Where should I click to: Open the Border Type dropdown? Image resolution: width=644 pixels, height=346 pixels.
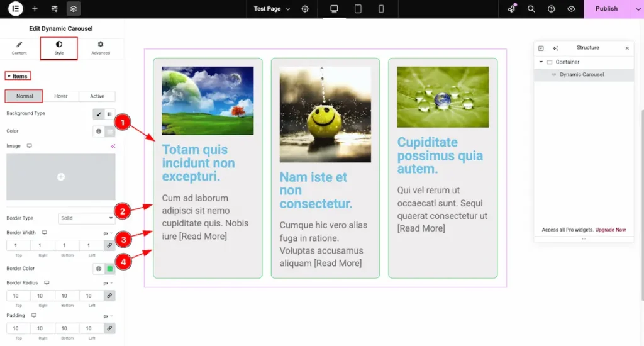[87, 218]
